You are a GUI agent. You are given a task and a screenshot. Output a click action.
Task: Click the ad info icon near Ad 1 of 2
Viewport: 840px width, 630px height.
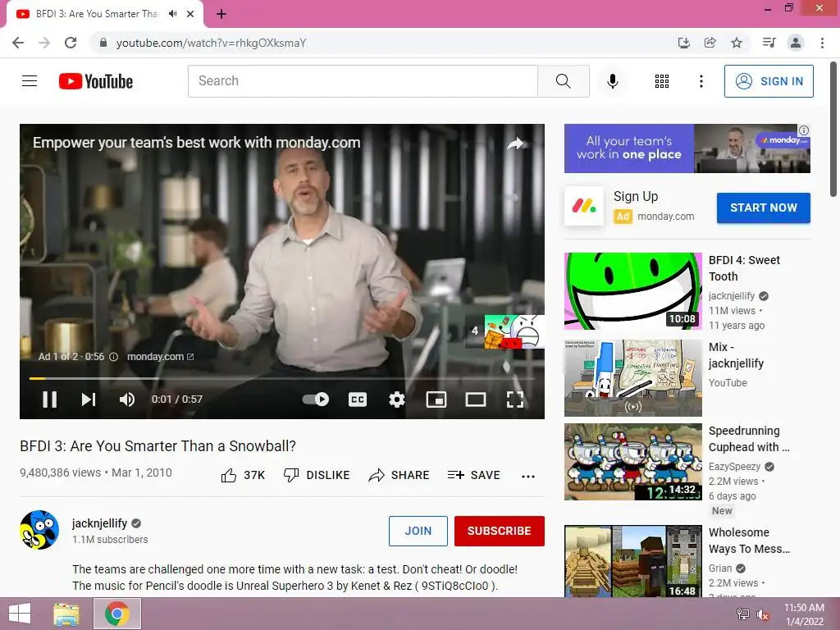tap(113, 357)
